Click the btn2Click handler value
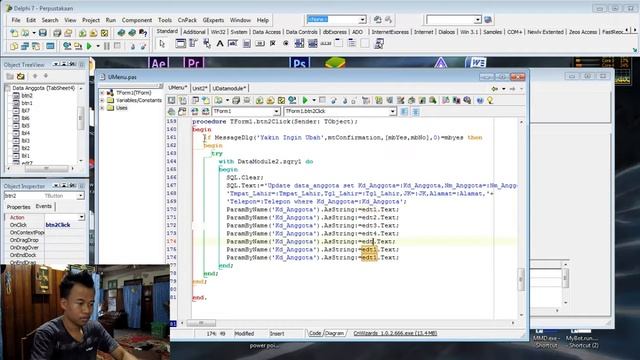The width and height of the screenshot is (640, 360). [x=58, y=225]
